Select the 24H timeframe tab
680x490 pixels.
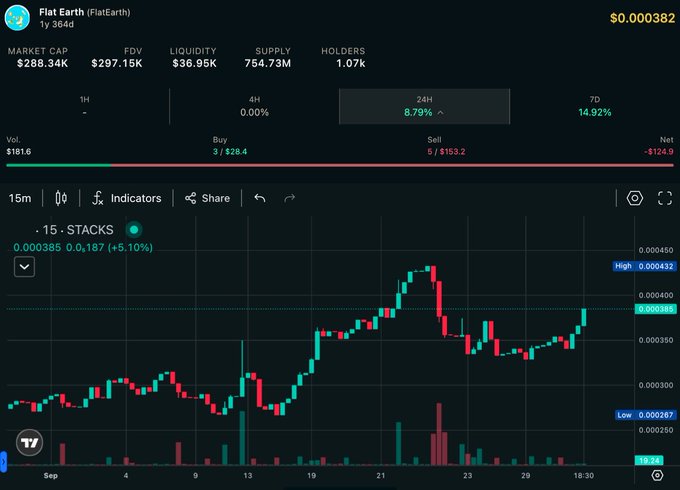[424, 106]
